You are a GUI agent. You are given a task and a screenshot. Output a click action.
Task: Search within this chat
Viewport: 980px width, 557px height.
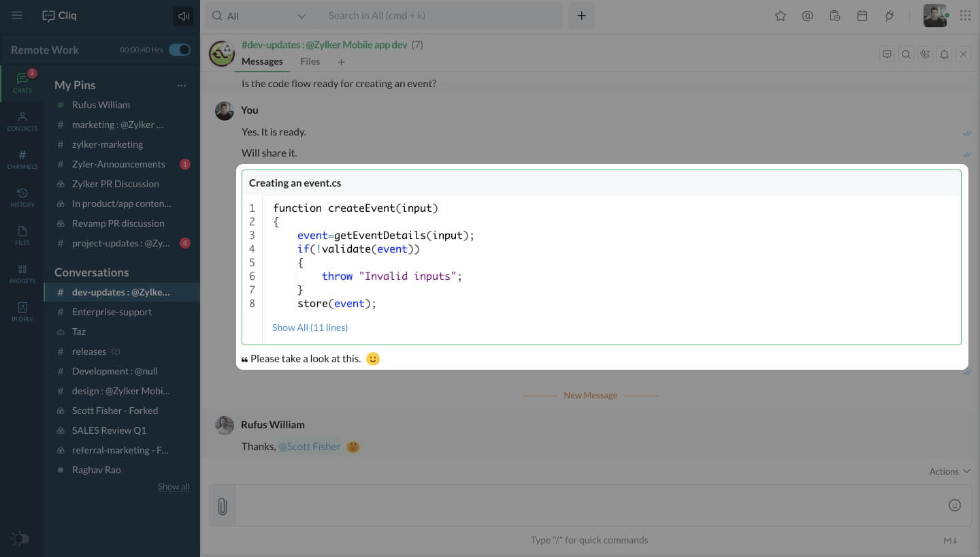(x=906, y=54)
